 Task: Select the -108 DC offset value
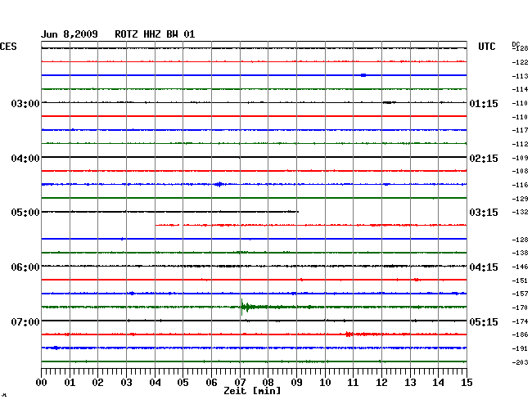pyautogui.click(x=520, y=171)
